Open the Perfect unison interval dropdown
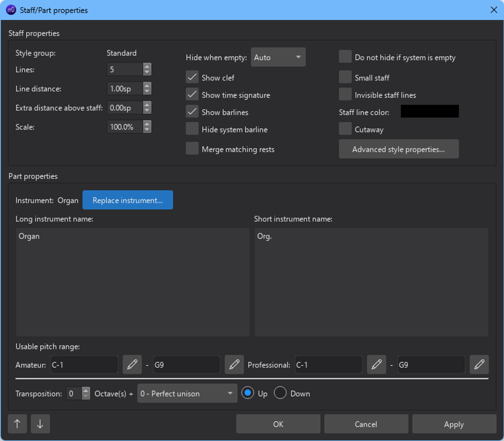 click(x=187, y=393)
